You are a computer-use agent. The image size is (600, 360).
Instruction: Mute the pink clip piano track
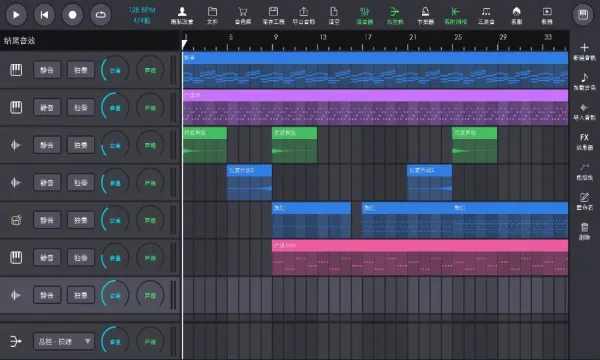pyautogui.click(x=47, y=257)
